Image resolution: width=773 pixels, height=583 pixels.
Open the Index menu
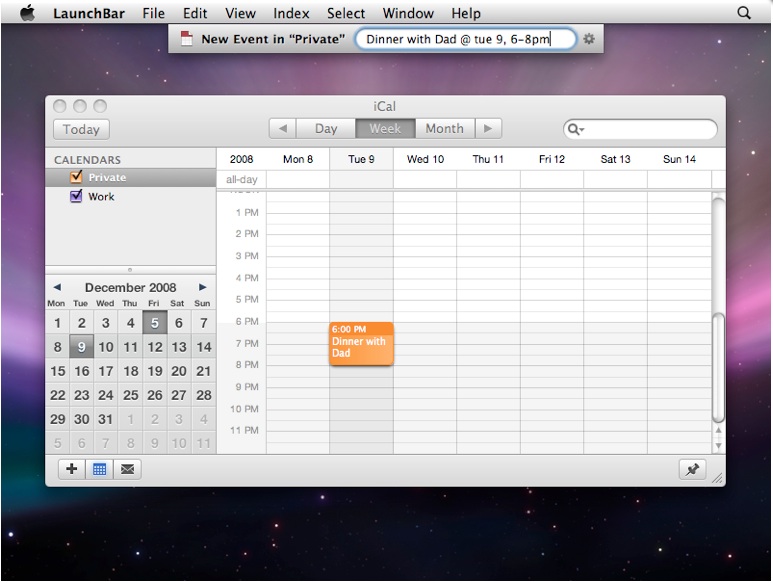[x=291, y=13]
